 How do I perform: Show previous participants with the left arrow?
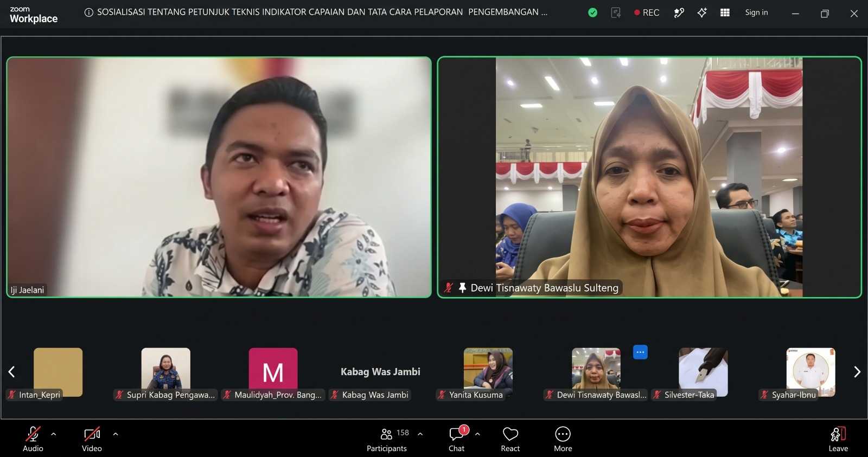point(11,372)
